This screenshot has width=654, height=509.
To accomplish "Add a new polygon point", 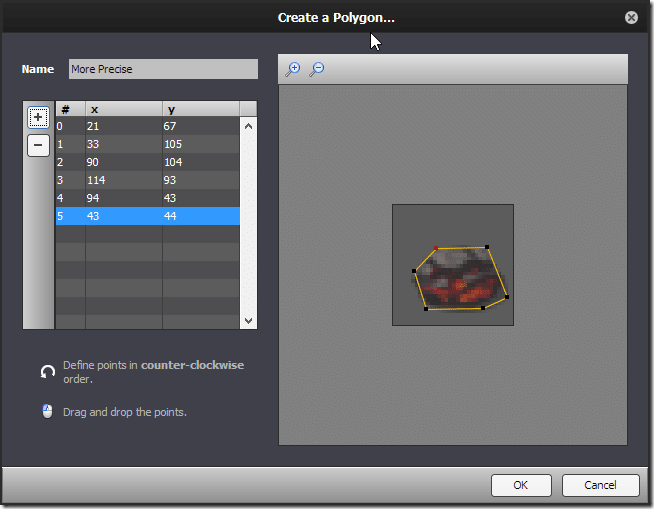I will (38, 117).
